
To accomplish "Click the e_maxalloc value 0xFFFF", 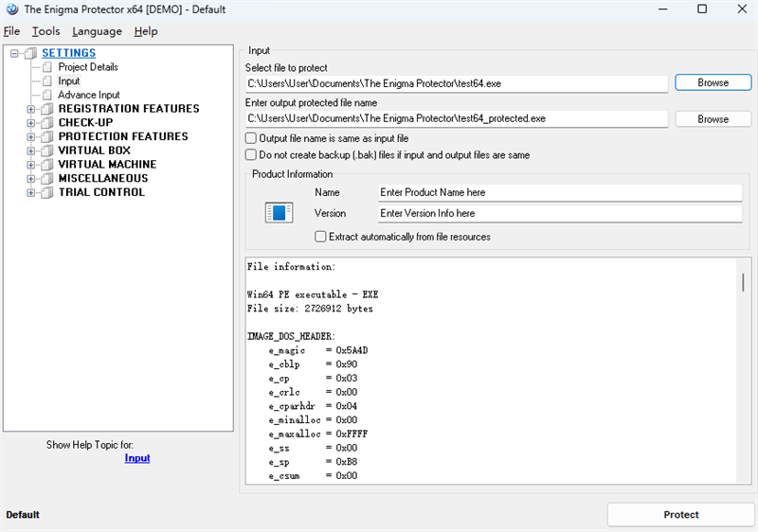I will pyautogui.click(x=352, y=434).
